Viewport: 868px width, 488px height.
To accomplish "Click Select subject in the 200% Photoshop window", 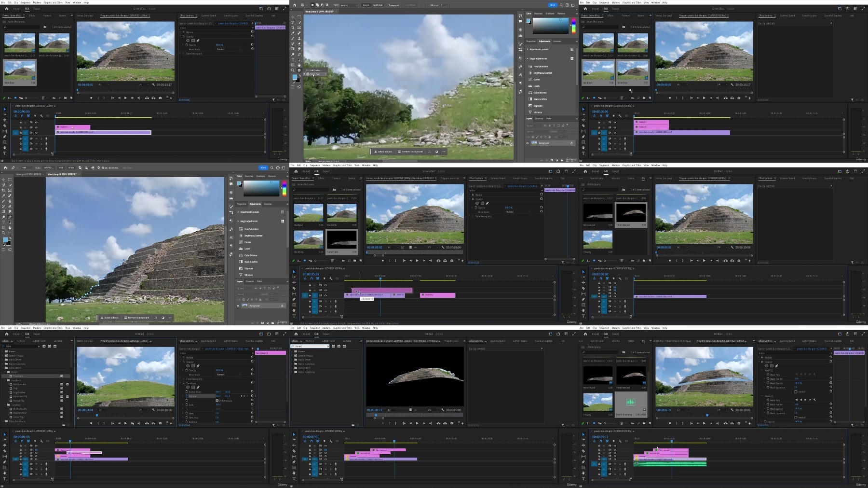I will 385,152.
